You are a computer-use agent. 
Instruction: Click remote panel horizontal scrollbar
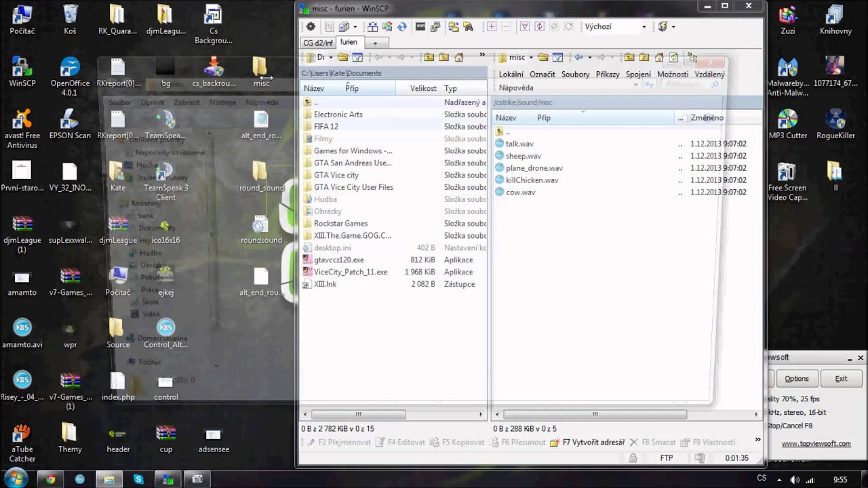pos(594,414)
